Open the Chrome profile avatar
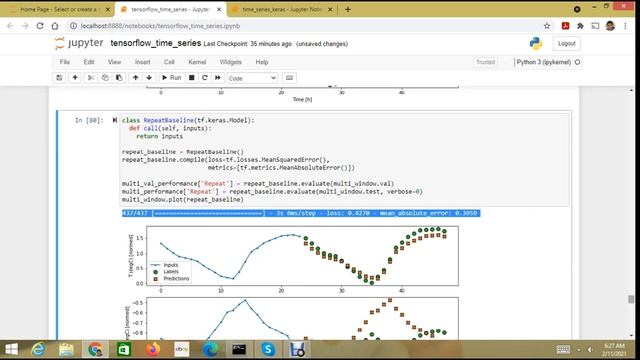 coord(610,26)
